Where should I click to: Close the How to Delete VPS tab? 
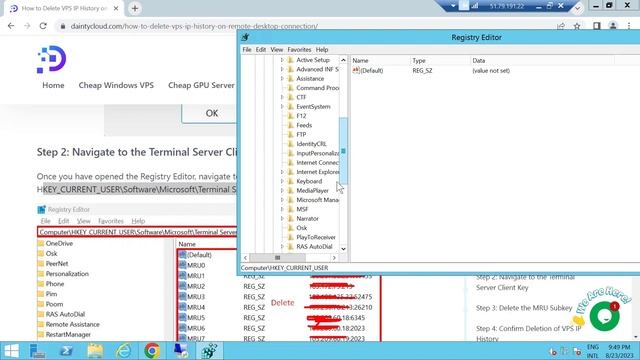point(116,8)
